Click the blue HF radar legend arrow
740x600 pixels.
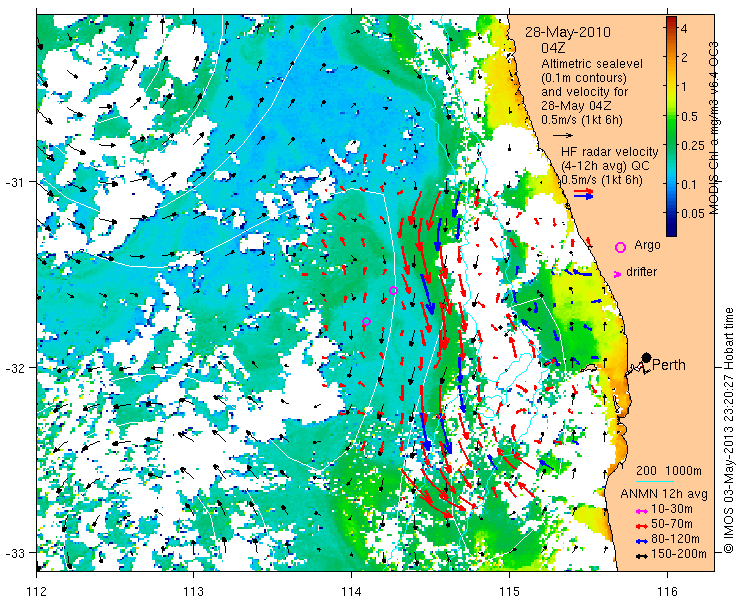(583, 197)
